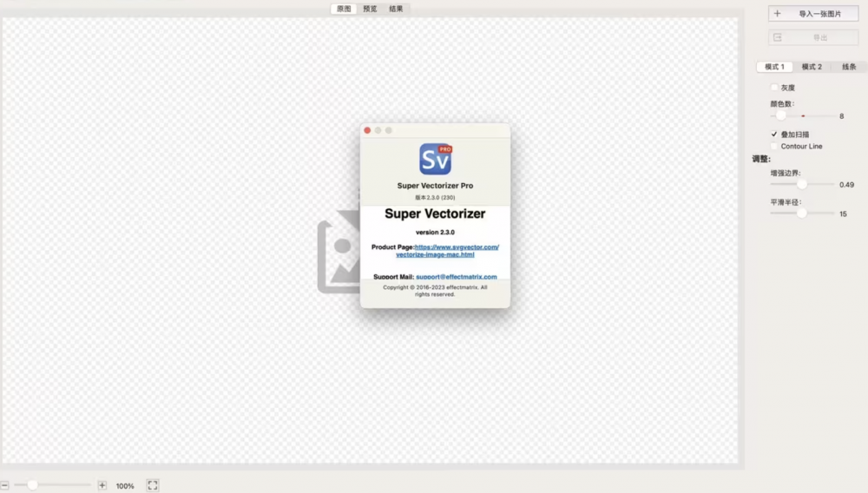
Task: Click the bottom zoom slider handle
Action: click(32, 485)
